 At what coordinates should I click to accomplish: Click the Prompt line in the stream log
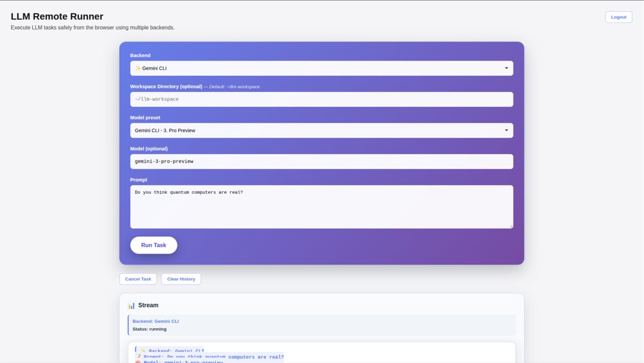coord(209,357)
